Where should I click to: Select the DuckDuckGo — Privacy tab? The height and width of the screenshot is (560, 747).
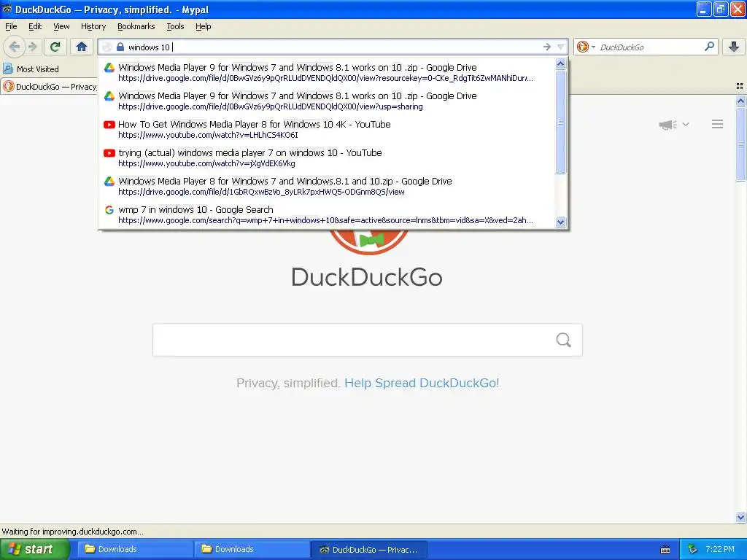[50, 87]
